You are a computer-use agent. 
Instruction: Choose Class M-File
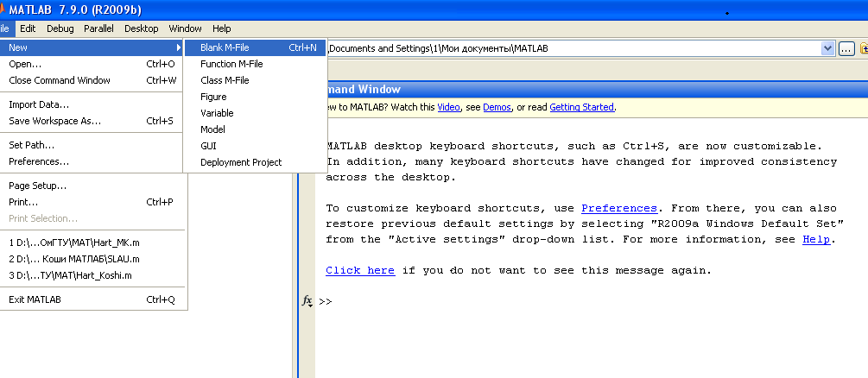(x=255, y=80)
